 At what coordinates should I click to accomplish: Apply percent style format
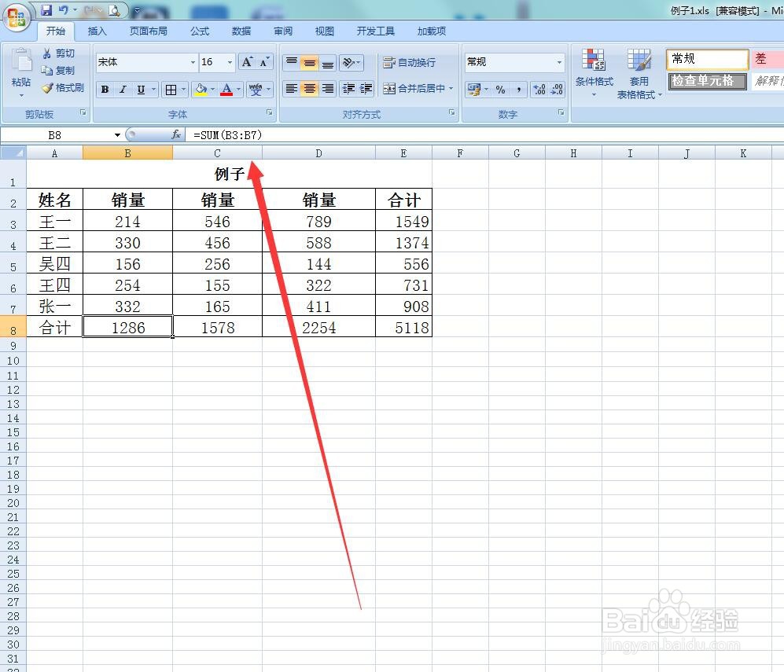[x=500, y=90]
